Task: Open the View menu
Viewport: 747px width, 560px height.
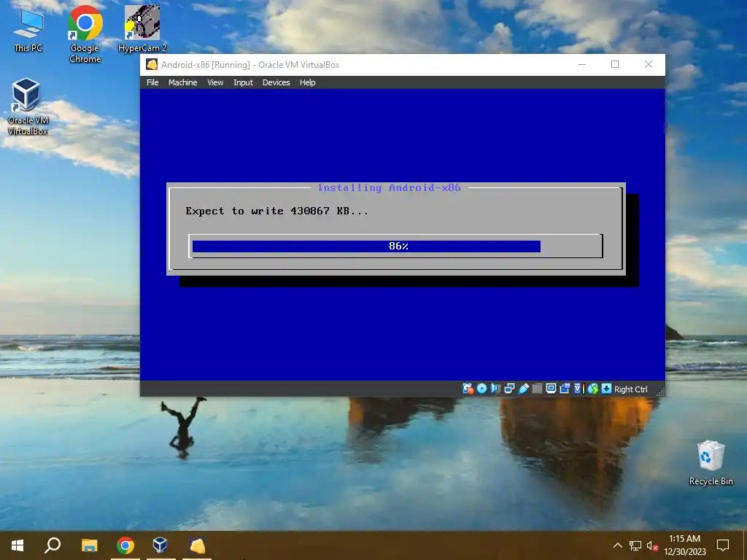Action: tap(215, 82)
